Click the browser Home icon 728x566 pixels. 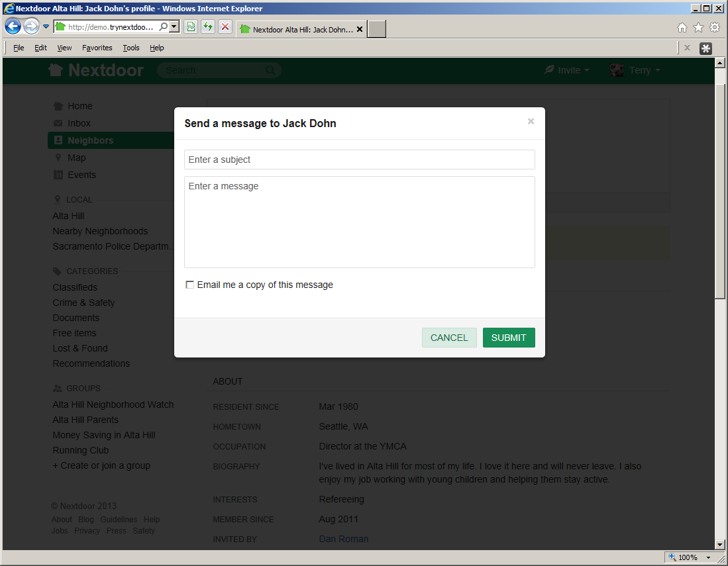(x=682, y=28)
